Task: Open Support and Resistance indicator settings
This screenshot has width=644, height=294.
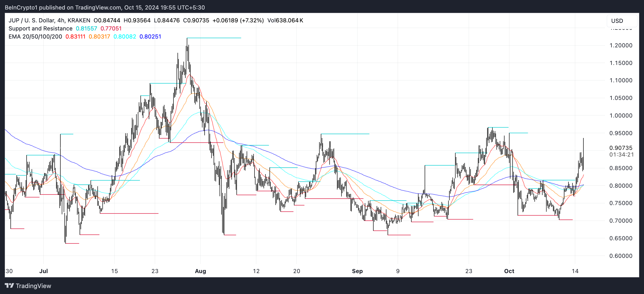Action: tap(40, 29)
